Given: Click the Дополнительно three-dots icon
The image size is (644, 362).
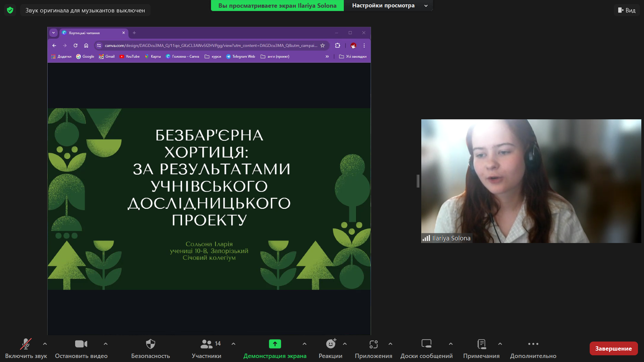Looking at the screenshot, I should pos(533,344).
